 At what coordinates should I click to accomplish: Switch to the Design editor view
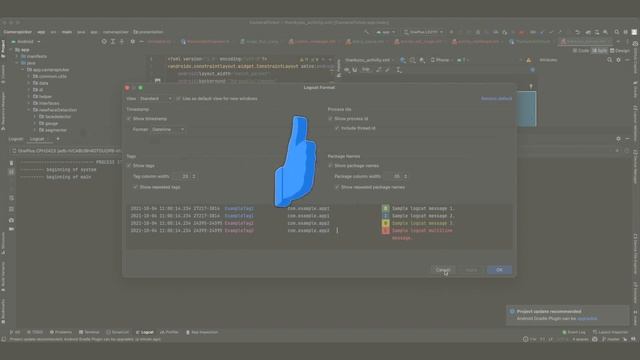620,51
